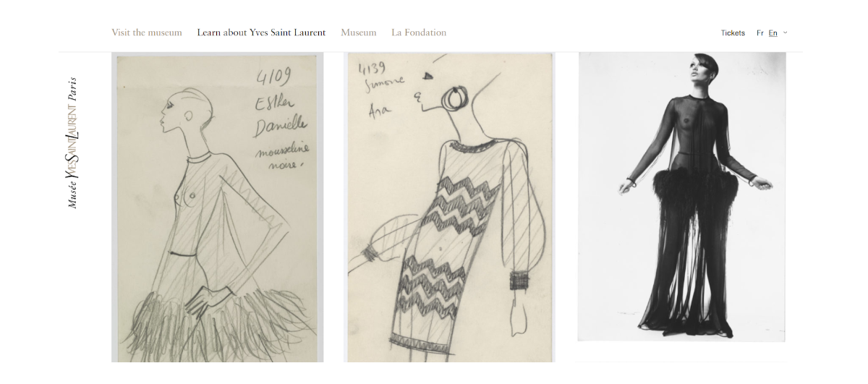
Task: Go to the Museum section
Action: click(x=358, y=33)
